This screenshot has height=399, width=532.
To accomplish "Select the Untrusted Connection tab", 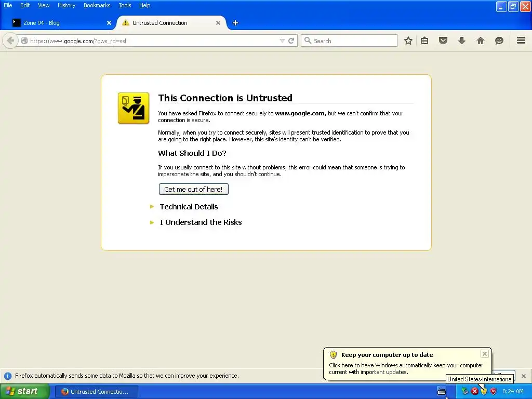I will point(171,23).
